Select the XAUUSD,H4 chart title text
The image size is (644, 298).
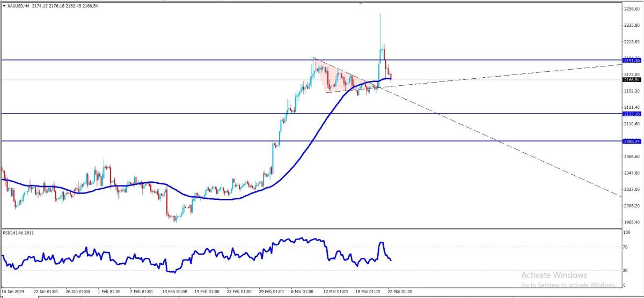[x=19, y=5]
